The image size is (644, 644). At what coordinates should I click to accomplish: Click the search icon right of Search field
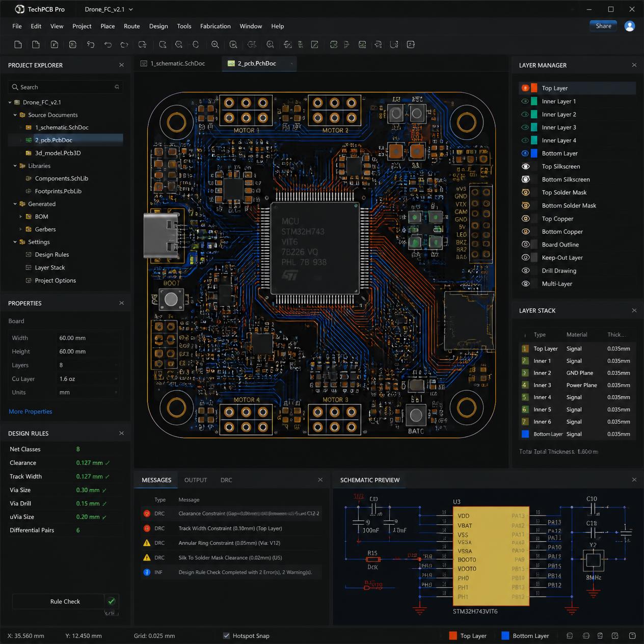point(117,87)
